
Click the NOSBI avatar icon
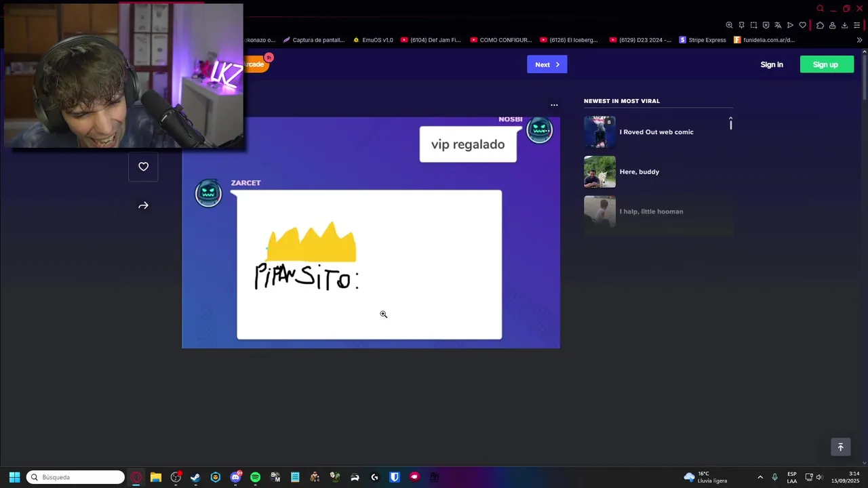[540, 130]
